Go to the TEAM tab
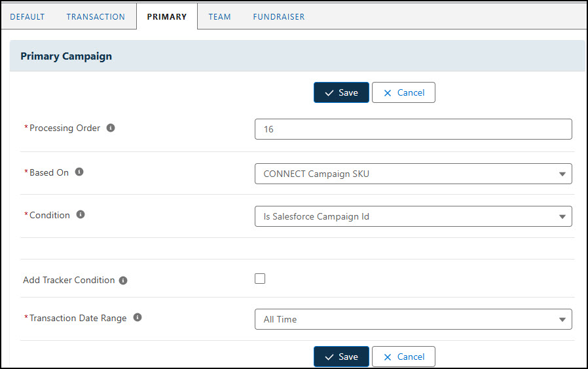The image size is (588, 369). click(x=220, y=17)
